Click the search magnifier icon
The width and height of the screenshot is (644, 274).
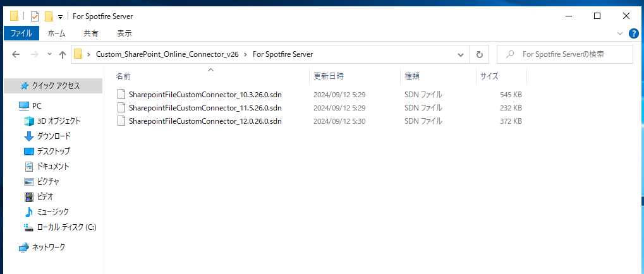pos(510,54)
